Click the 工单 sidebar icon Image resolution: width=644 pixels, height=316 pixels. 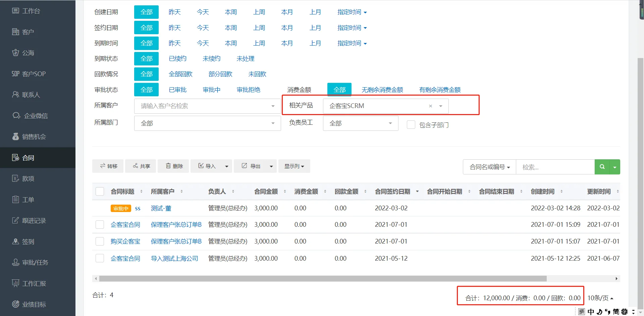click(x=15, y=200)
